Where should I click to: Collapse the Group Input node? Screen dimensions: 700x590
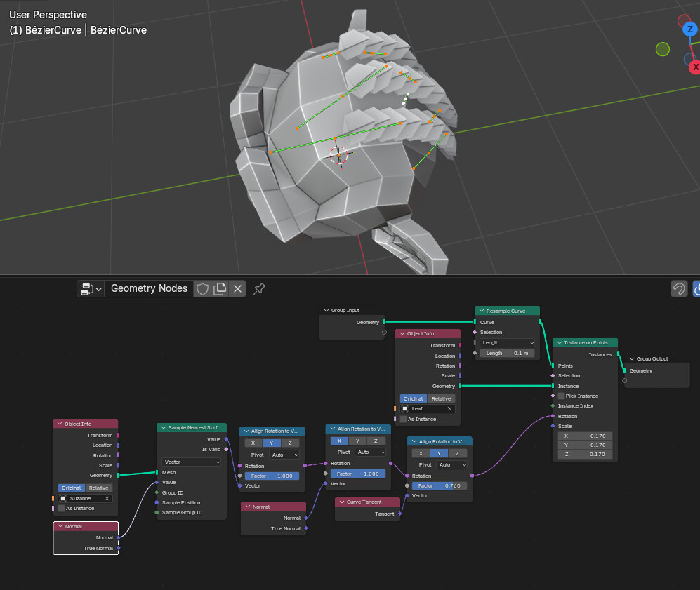point(326,310)
